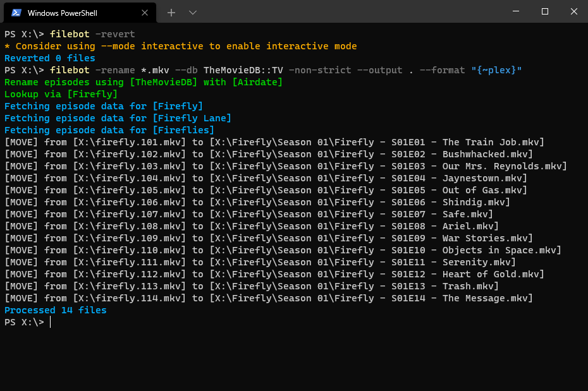Image resolution: width=588 pixels, height=391 pixels.
Task: Open the new tab dropdown menu
Action: pos(192,12)
